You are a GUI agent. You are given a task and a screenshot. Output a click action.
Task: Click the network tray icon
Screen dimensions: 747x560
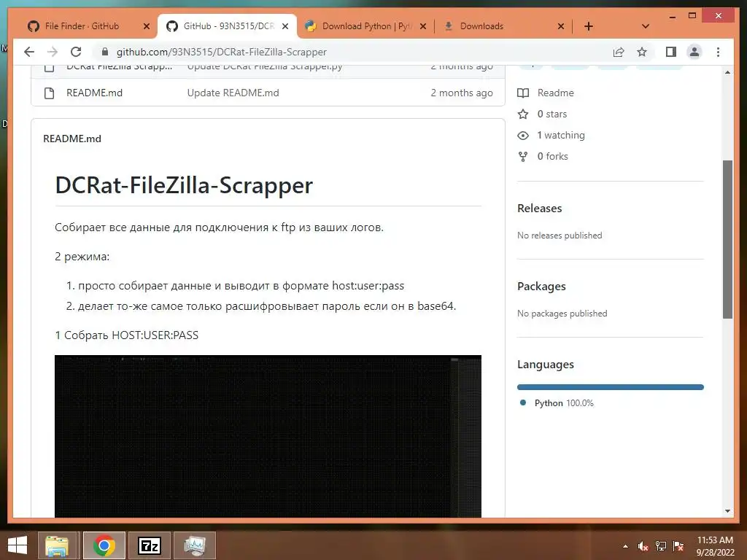(x=661, y=546)
